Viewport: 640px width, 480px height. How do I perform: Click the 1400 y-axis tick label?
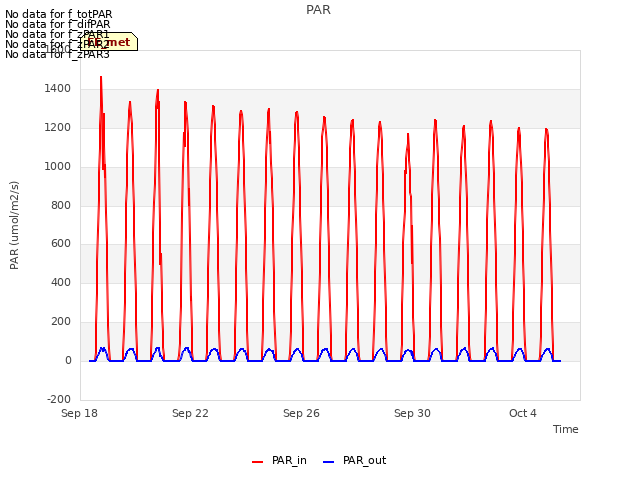tap(58, 89)
